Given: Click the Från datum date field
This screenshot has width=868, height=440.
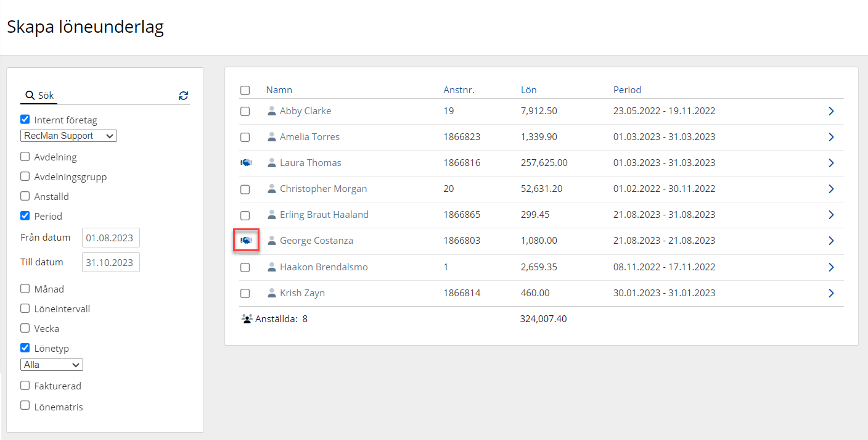Looking at the screenshot, I should point(111,238).
